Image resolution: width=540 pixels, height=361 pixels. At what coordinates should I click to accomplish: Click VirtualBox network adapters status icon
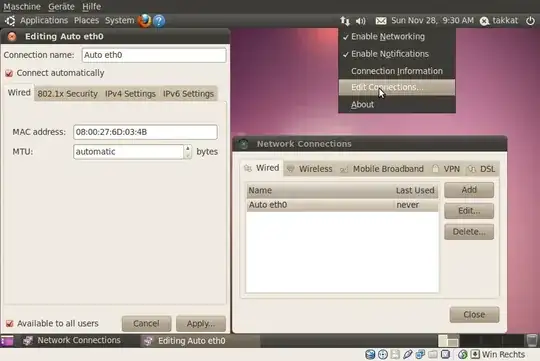[420, 354]
